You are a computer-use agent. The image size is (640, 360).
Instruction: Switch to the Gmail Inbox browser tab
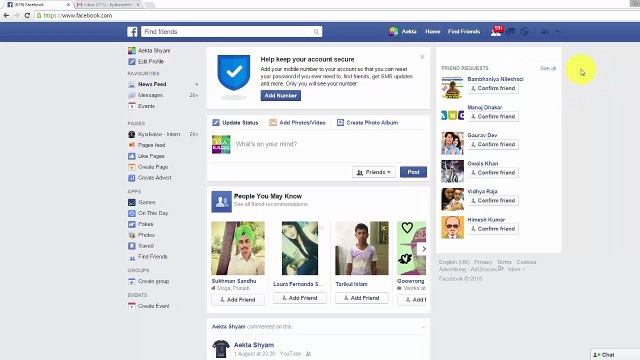(x=108, y=4)
